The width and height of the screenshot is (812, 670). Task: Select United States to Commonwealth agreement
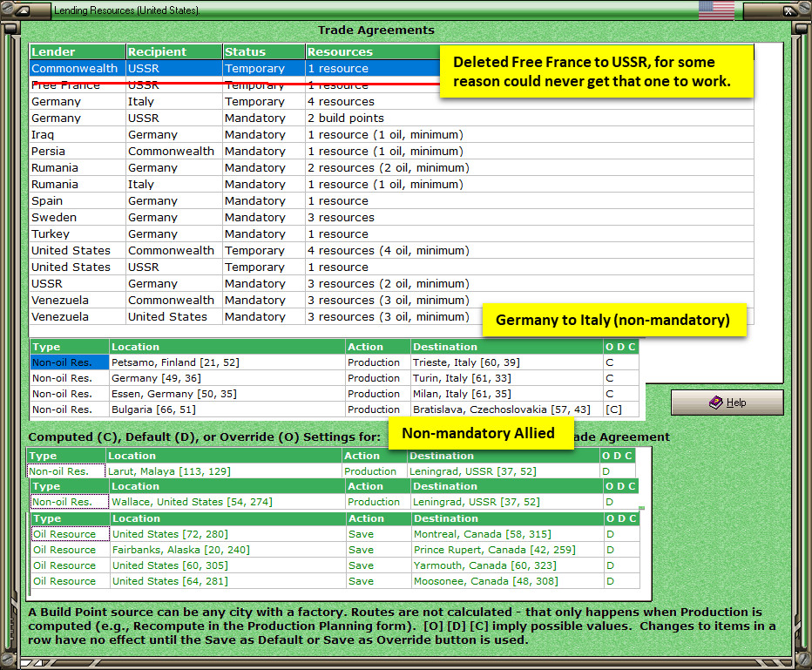[x=391, y=251]
